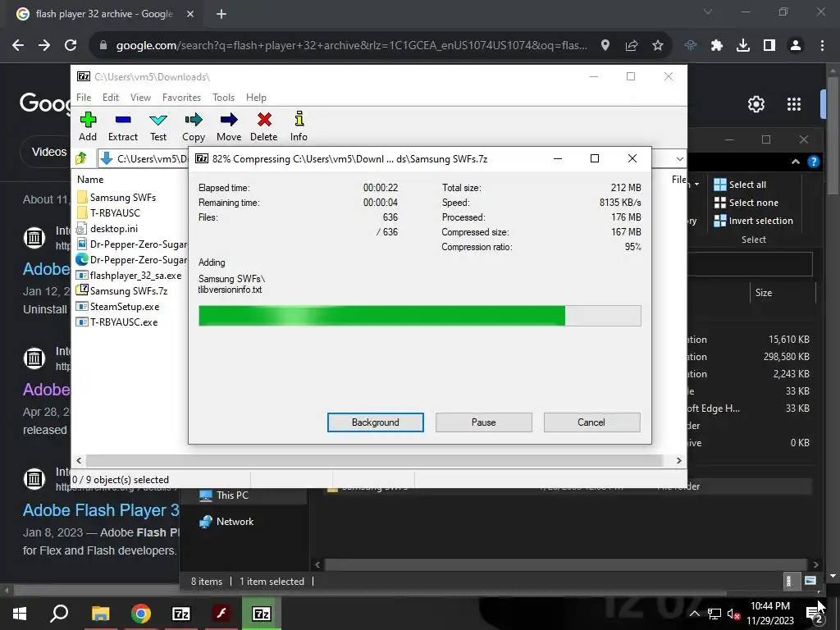
Task: Open the Google apps grid
Action: click(794, 104)
